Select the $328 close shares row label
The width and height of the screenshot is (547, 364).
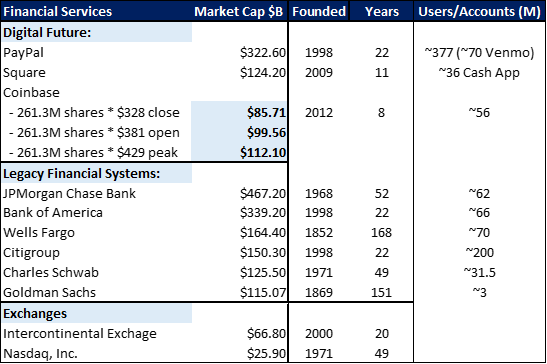coord(94,112)
